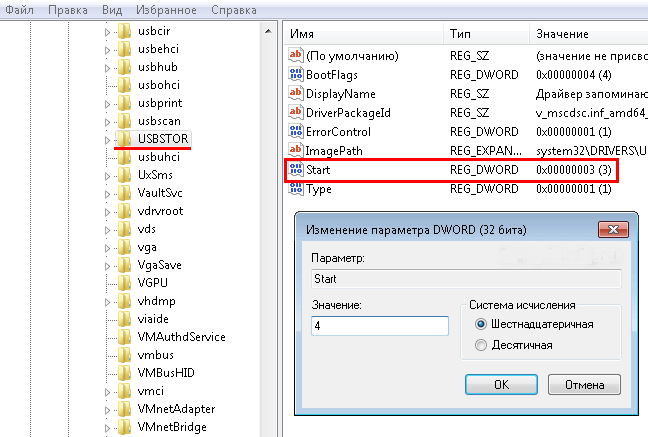Click the USBSTOR folder icon

[x=125, y=139]
